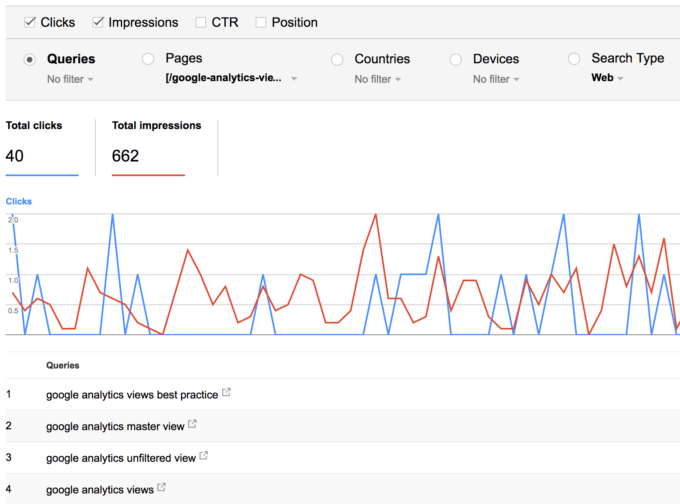Click the Countries dimension label
Viewport: 680px width, 504px height.
pyautogui.click(x=382, y=59)
